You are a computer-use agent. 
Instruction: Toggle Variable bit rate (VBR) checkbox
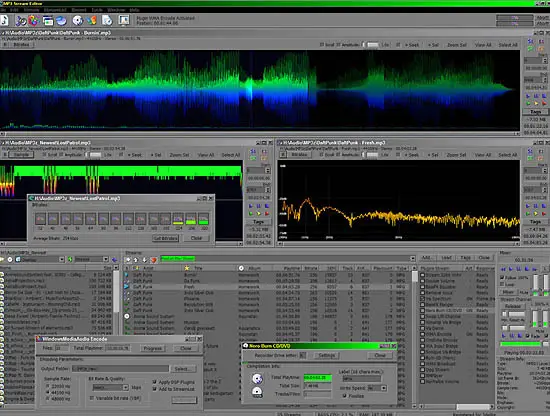pyautogui.click(x=92, y=398)
